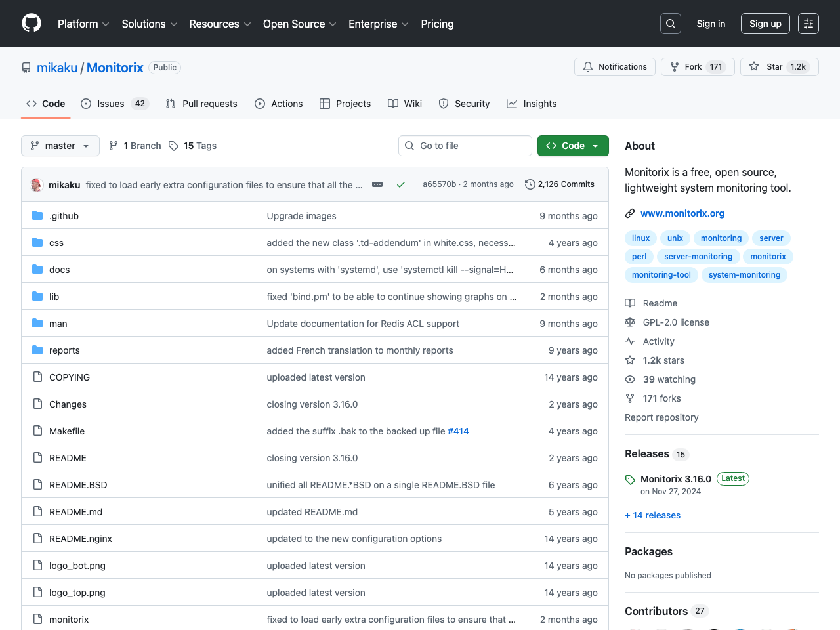The width and height of the screenshot is (840, 630).
Task: Open the GitHub home page via the Octocat logo
Action: click(31, 23)
